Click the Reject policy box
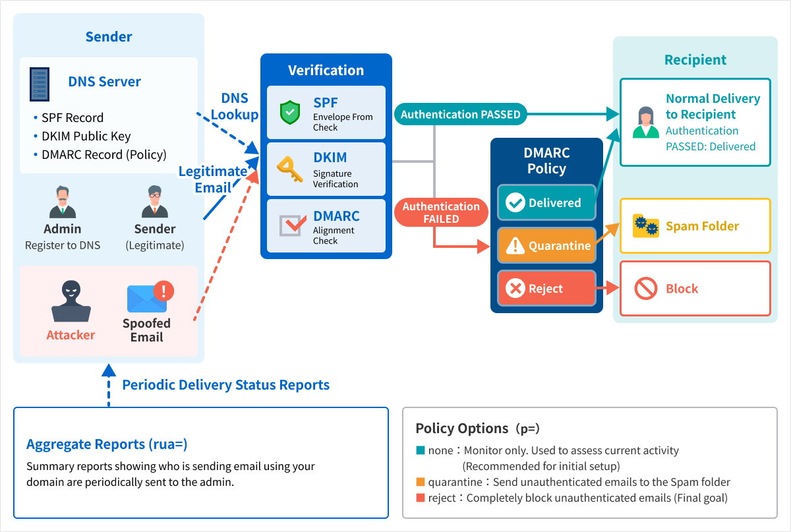 click(x=546, y=288)
